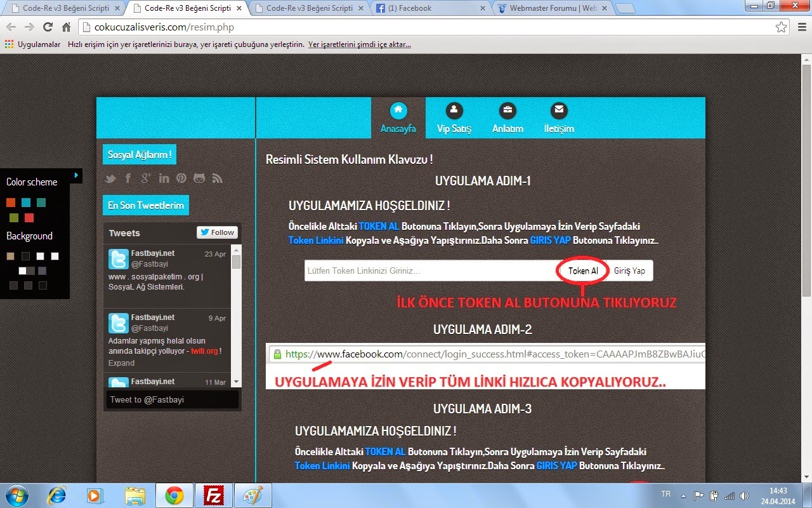Open the Twitter icon under Sosyal Ağlarım
Screen dimensions: 812x508
(110, 178)
